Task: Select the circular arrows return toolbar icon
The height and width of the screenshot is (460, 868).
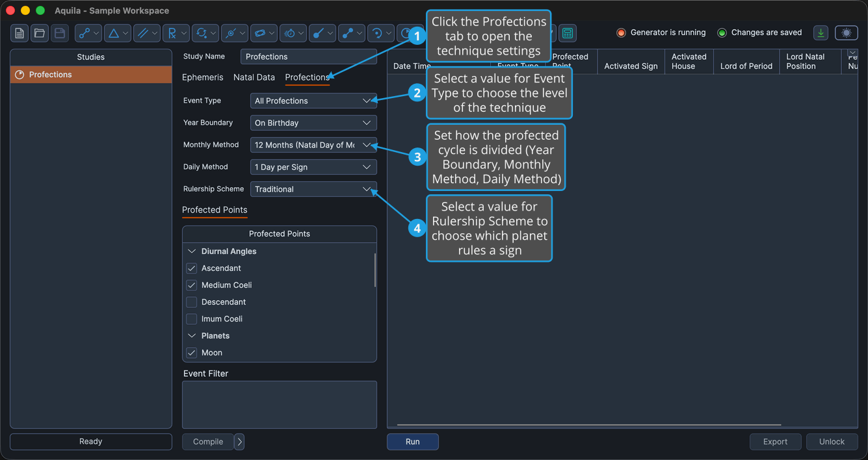Action: 205,33
